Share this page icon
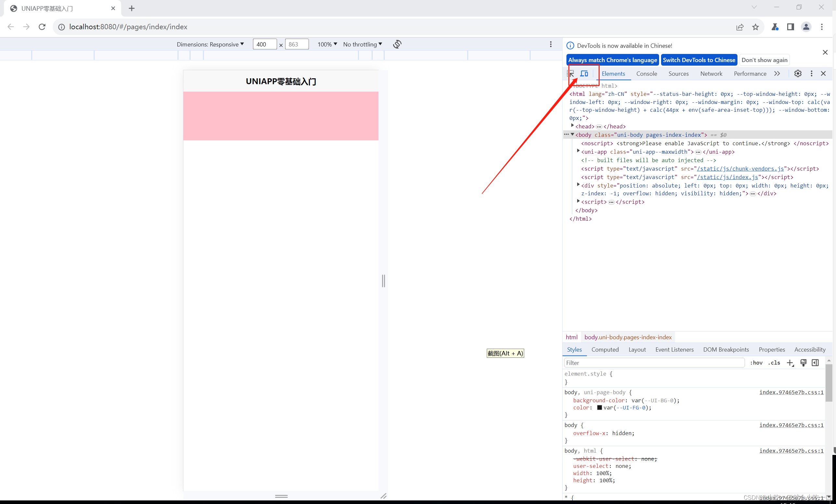The width and height of the screenshot is (836, 504). [740, 27]
